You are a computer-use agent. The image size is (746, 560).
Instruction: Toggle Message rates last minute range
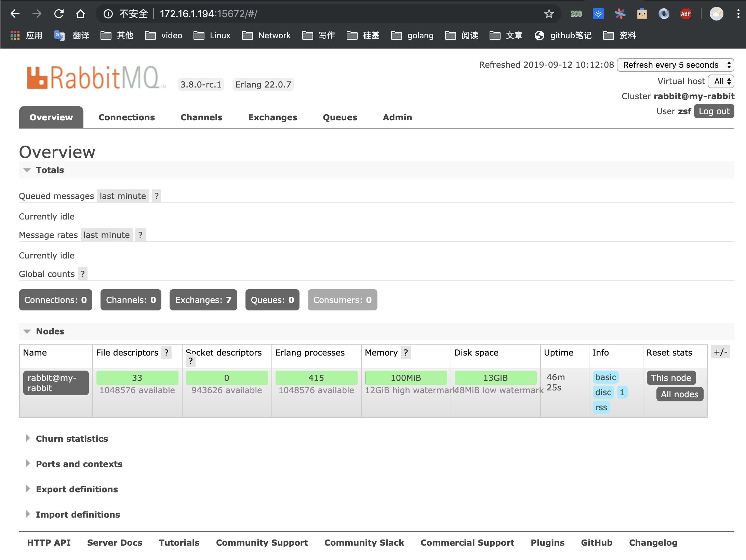coord(106,235)
